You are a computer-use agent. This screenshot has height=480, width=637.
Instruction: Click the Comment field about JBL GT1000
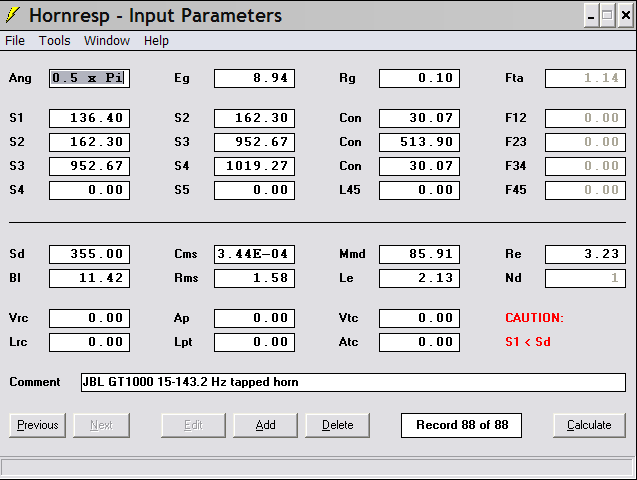pos(353,382)
